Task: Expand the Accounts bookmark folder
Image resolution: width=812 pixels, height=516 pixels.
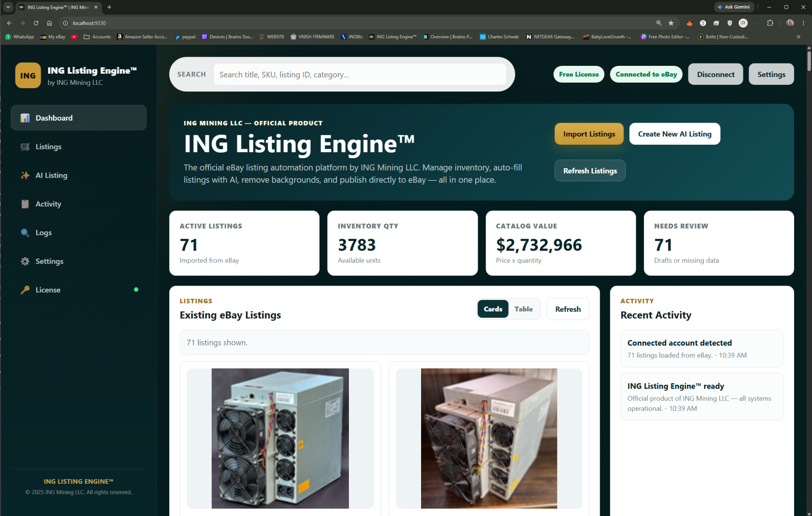Action: [97, 36]
